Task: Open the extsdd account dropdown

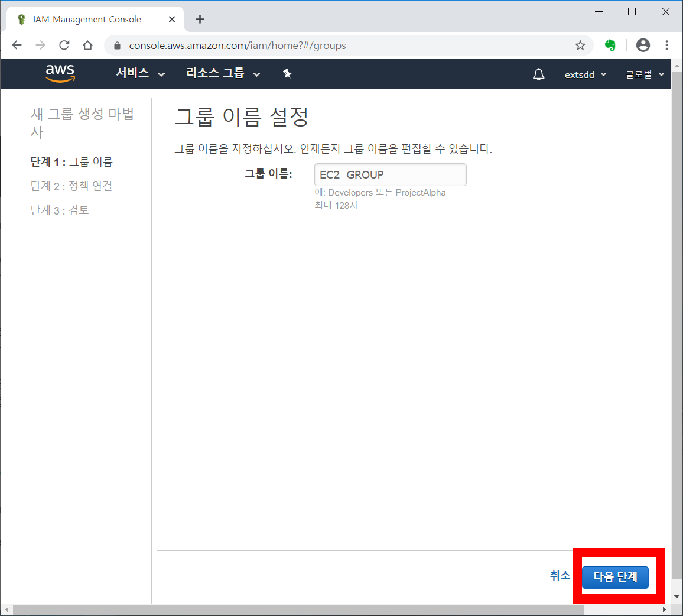Action: 585,74
